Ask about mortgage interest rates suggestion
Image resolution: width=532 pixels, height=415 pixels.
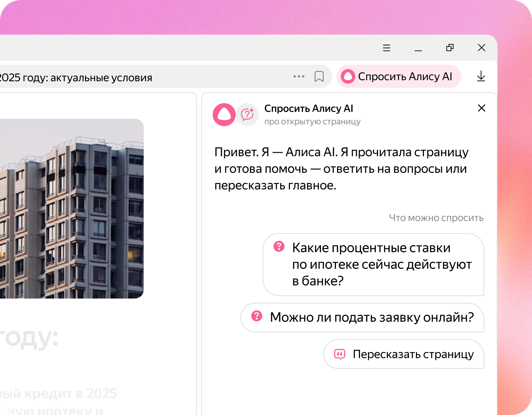[x=373, y=265]
